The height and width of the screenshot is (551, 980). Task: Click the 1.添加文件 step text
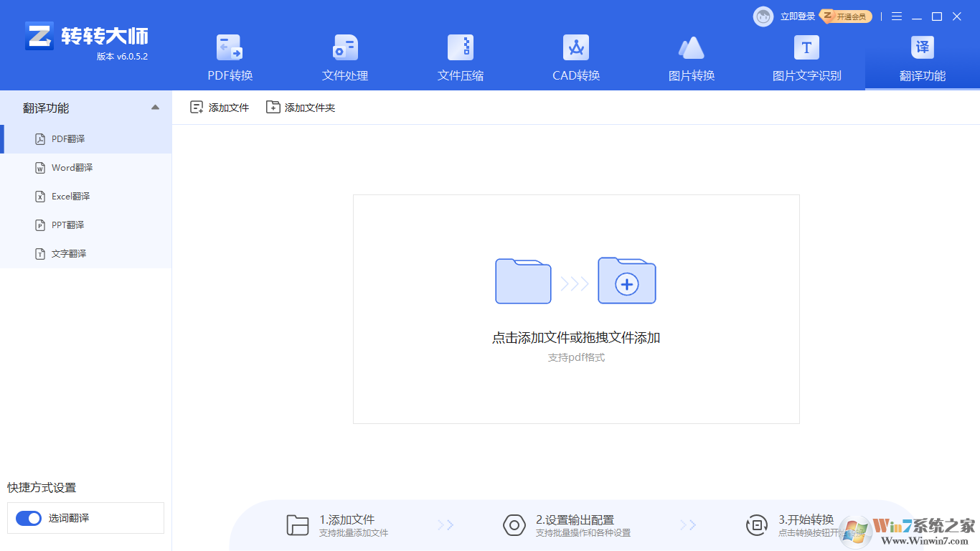tap(347, 519)
